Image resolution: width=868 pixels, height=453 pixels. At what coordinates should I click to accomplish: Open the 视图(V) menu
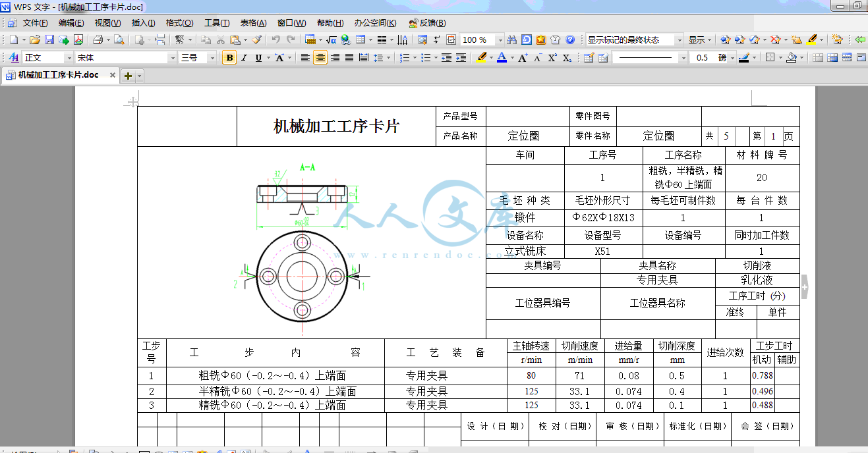pyautogui.click(x=107, y=22)
